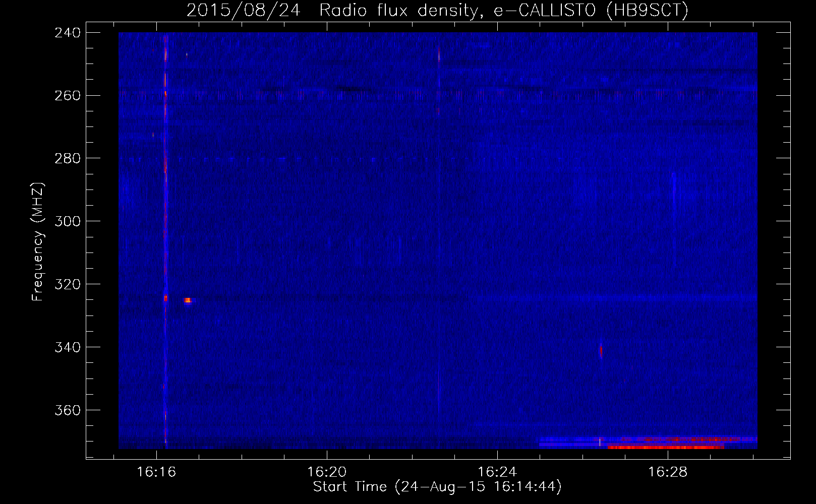
Task: Select the 300 frequency tick label
Action: point(68,222)
